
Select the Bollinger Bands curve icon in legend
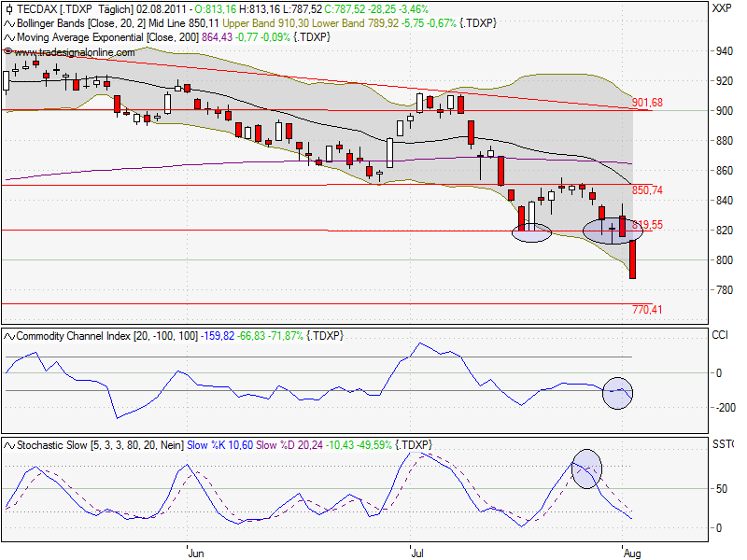[8, 23]
